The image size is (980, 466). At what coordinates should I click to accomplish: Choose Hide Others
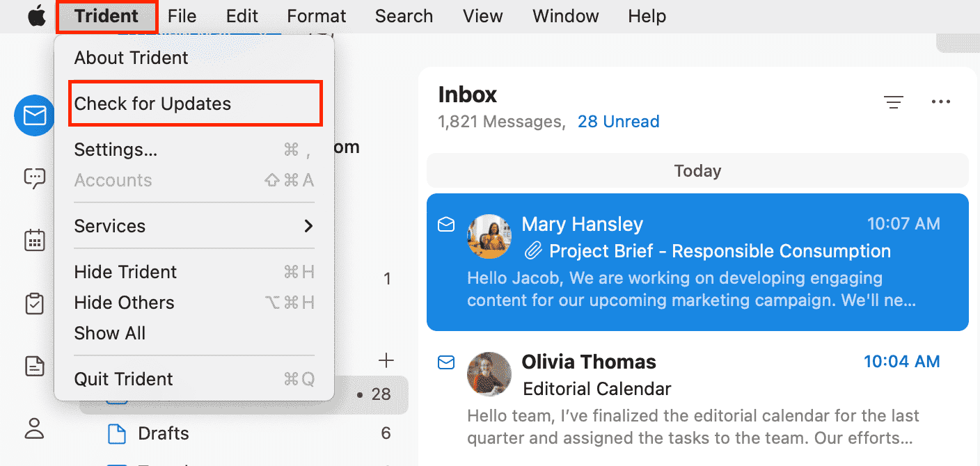[194, 303]
